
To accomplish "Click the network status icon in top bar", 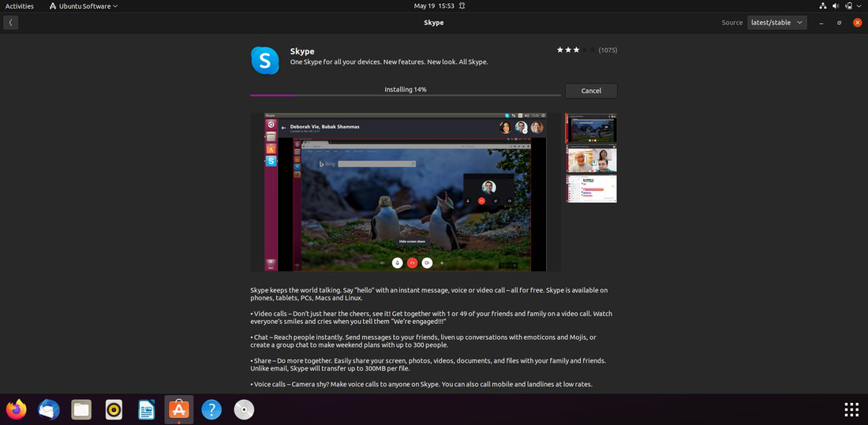I will tap(822, 6).
